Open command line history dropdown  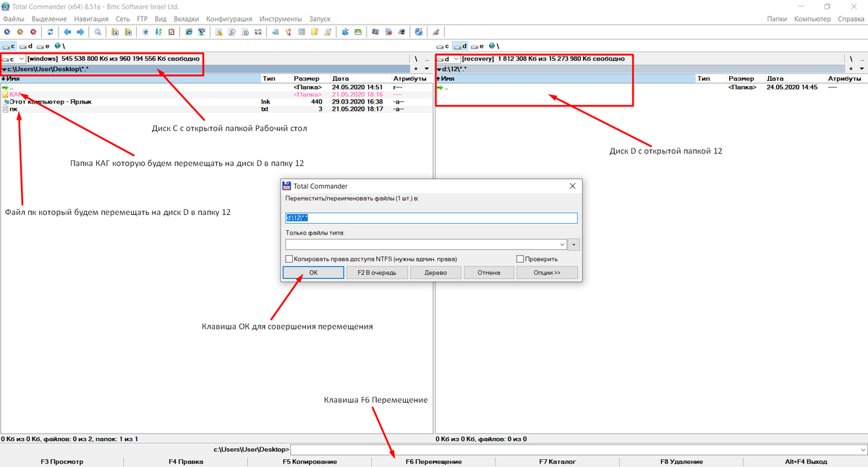[862, 450]
